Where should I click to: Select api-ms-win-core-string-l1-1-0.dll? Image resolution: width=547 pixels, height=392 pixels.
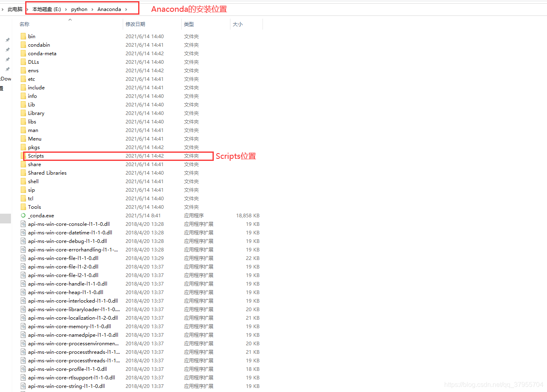tap(66, 386)
